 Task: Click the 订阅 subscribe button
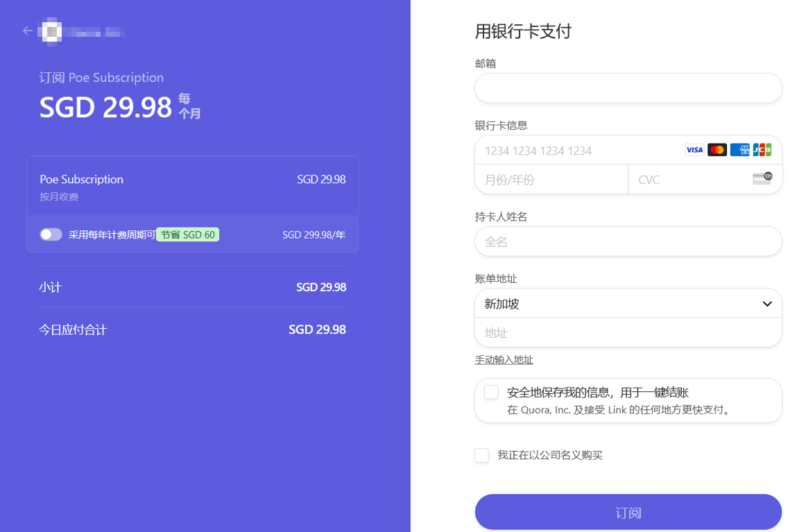628,512
